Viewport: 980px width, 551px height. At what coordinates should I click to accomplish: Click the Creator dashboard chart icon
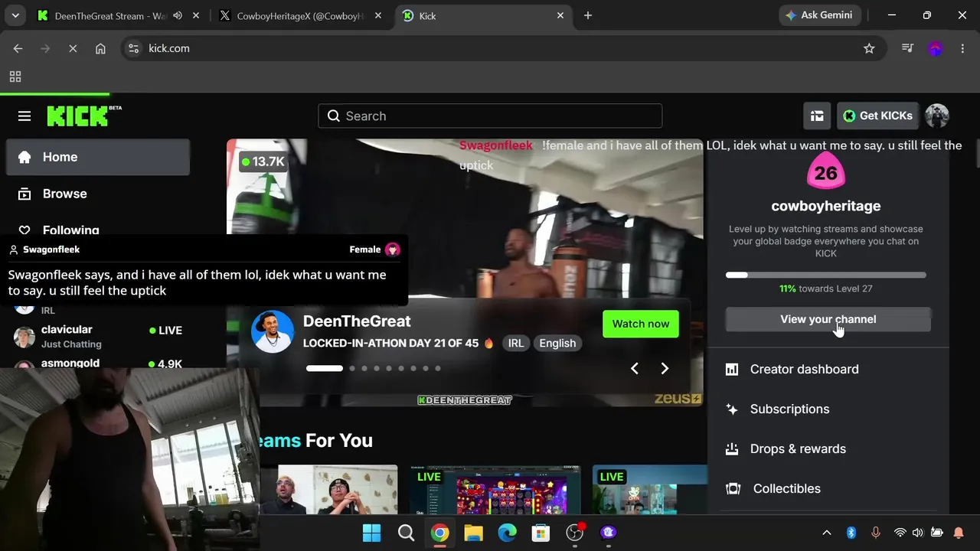(x=732, y=370)
